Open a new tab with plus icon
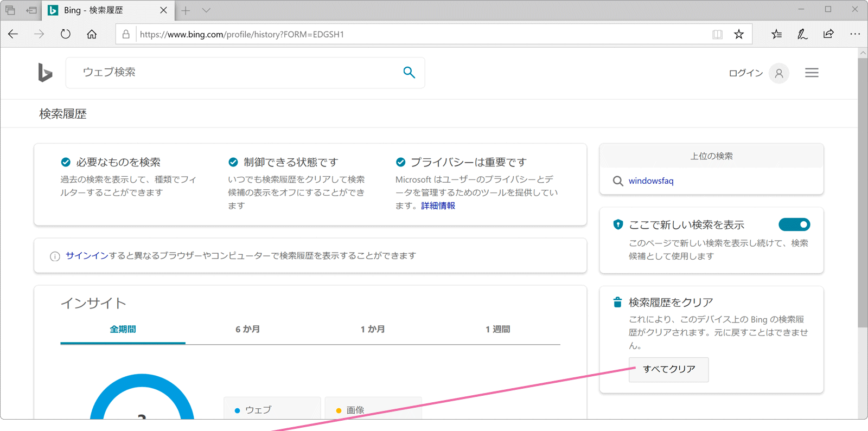This screenshot has width=868, height=431. click(x=186, y=10)
